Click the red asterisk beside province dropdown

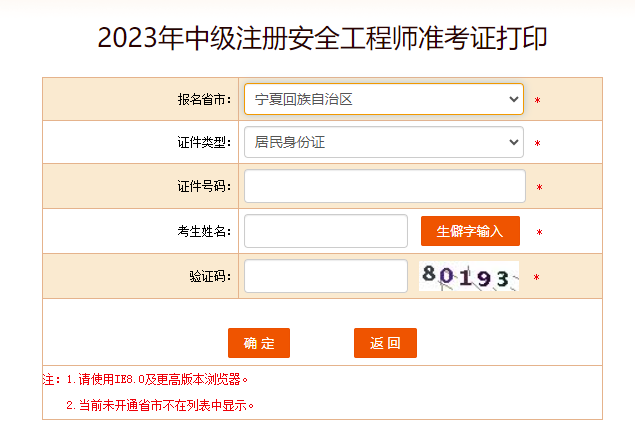coord(537,101)
